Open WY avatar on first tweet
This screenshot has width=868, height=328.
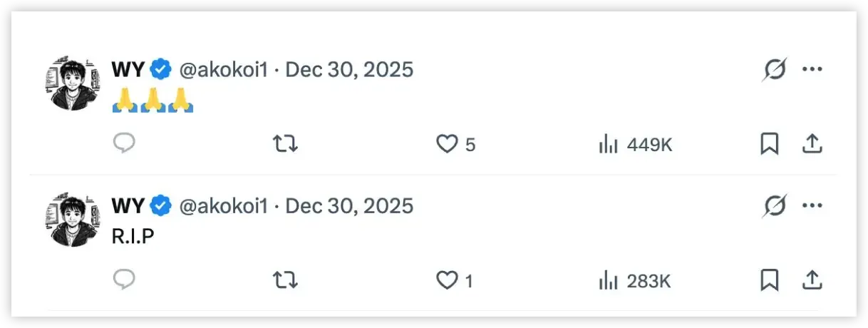click(x=72, y=83)
